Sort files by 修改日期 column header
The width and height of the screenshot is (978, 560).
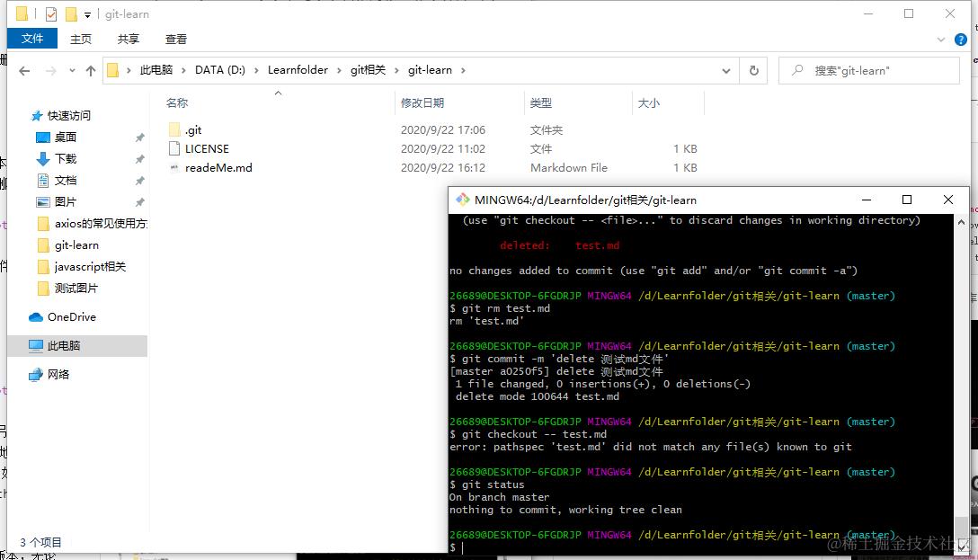click(422, 102)
